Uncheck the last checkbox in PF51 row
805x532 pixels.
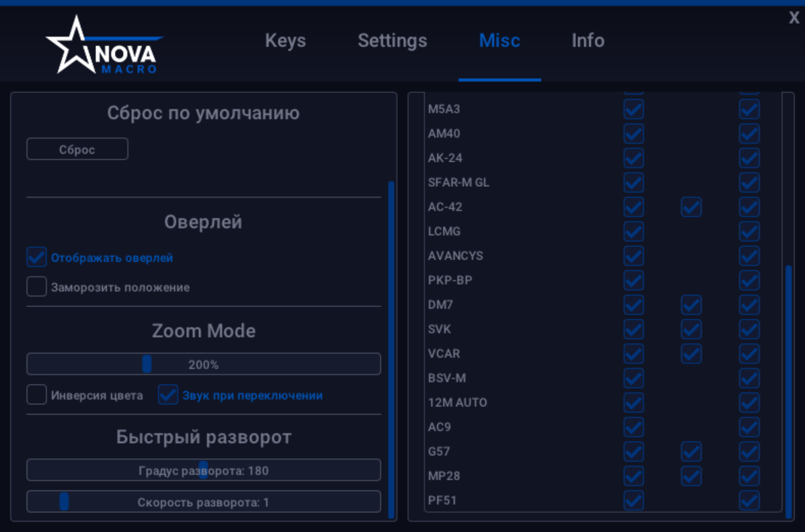pyautogui.click(x=749, y=500)
